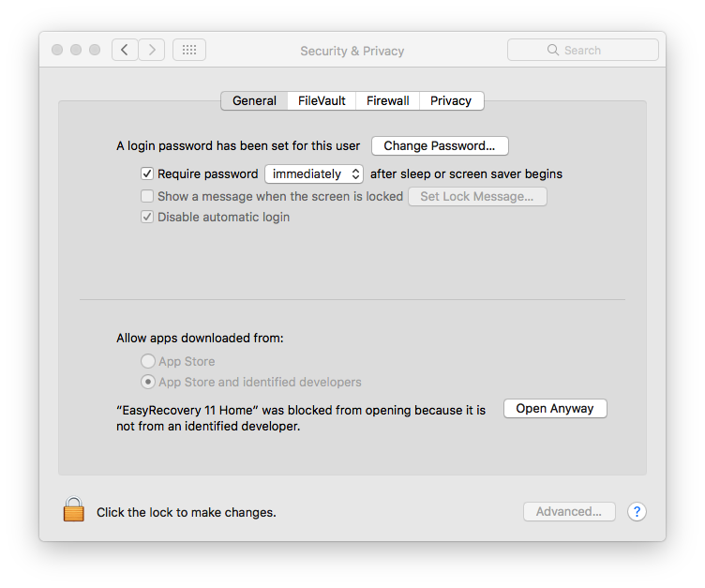This screenshot has width=705, height=588.
Task: Switch to the Privacy tab
Action: [451, 100]
